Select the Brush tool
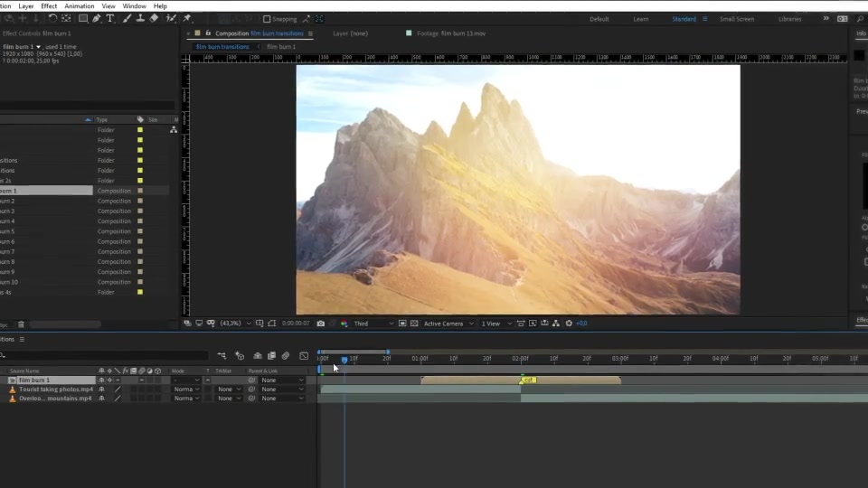868x488 pixels. tap(127, 18)
